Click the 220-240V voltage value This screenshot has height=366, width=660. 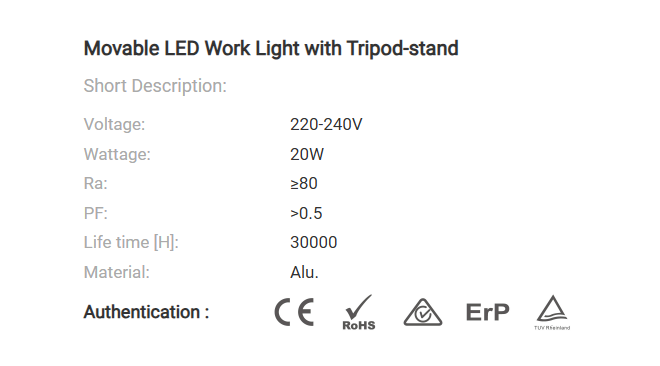click(326, 125)
